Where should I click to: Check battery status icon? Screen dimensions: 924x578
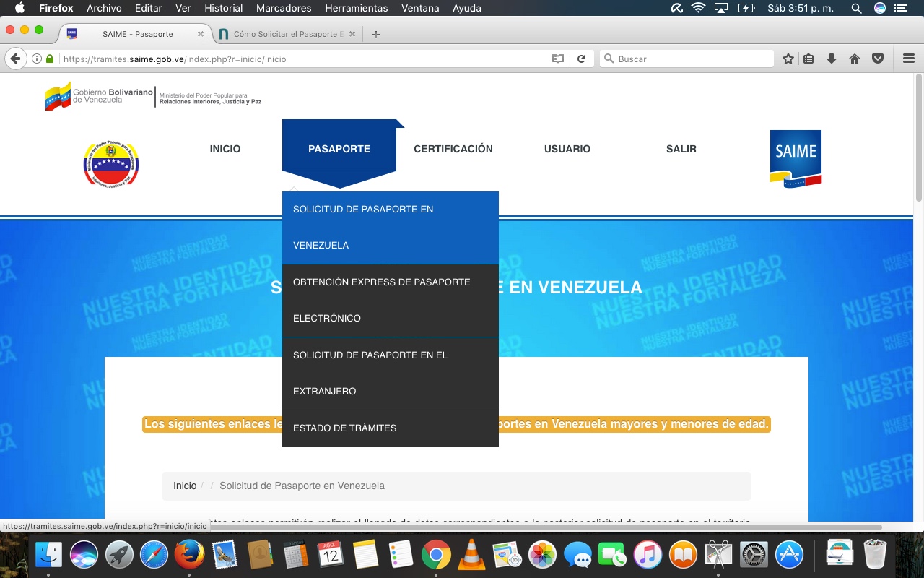coord(746,8)
